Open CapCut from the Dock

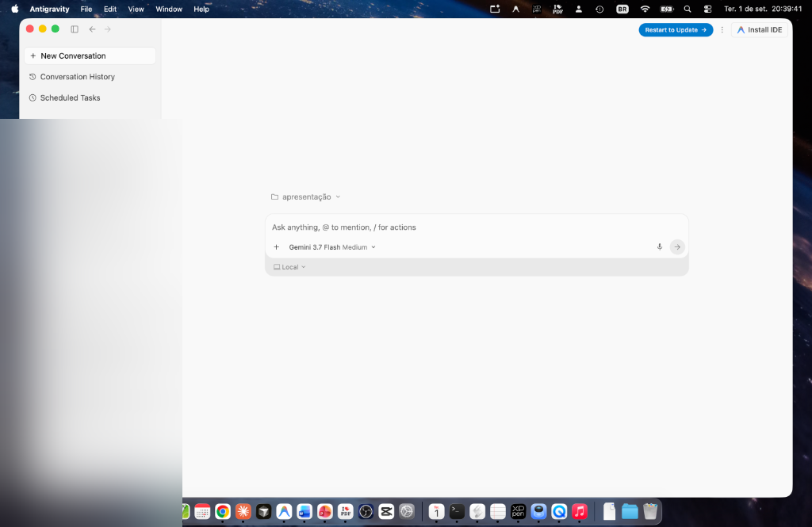386,511
